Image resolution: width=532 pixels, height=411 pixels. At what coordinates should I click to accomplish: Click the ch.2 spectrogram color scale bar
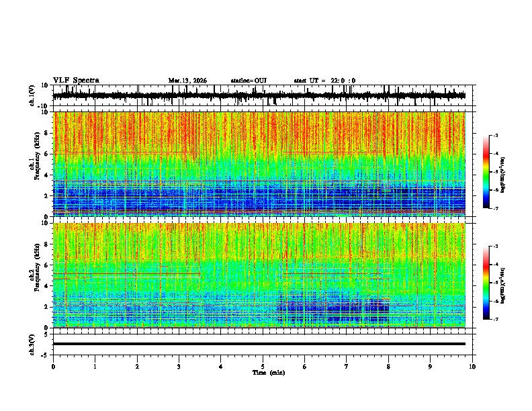pyautogui.click(x=486, y=283)
